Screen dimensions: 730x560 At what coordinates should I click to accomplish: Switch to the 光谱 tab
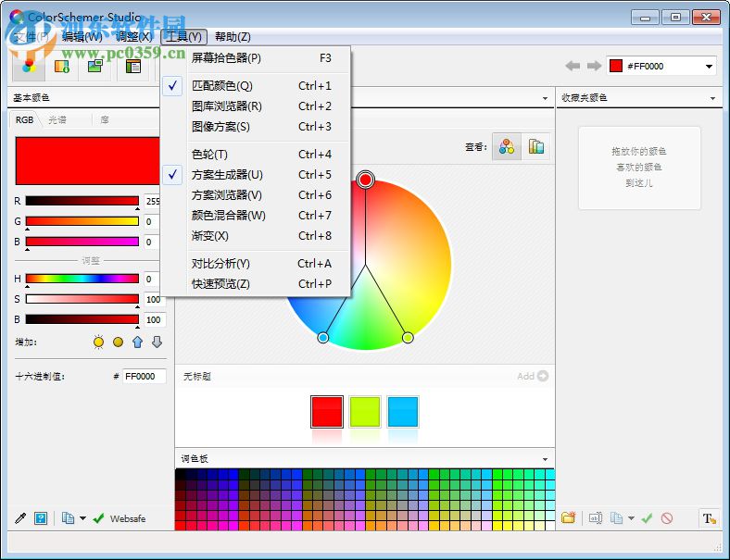click(x=57, y=119)
